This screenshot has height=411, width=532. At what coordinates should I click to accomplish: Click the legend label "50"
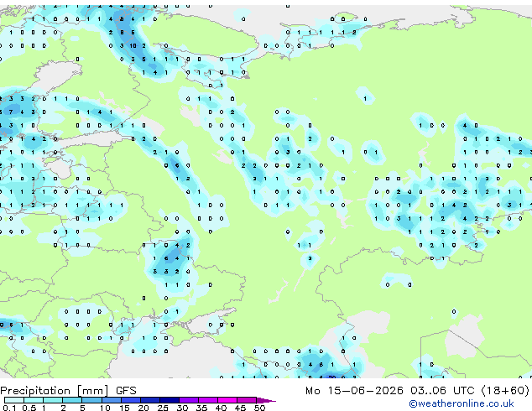click(x=259, y=408)
